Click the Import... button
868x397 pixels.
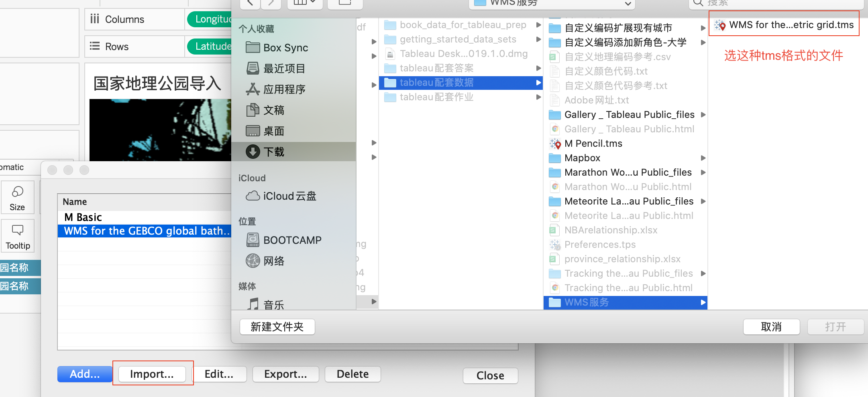(152, 374)
